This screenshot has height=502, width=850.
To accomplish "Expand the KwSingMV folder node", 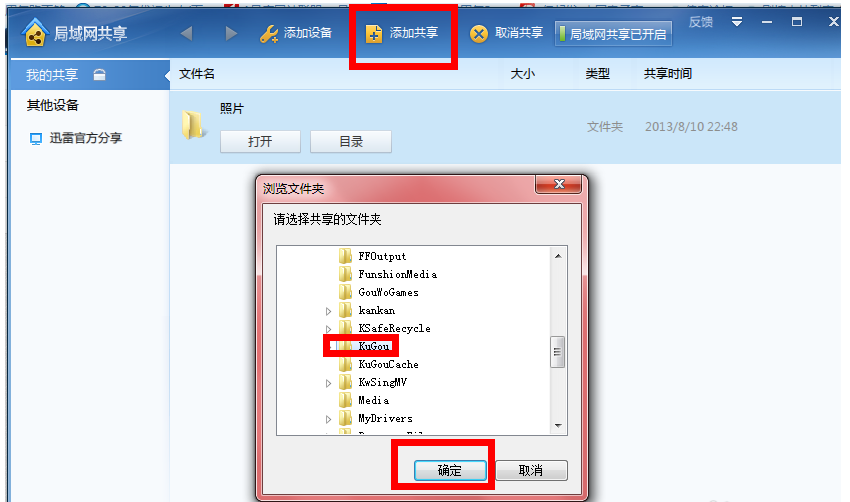I will coord(328,383).
